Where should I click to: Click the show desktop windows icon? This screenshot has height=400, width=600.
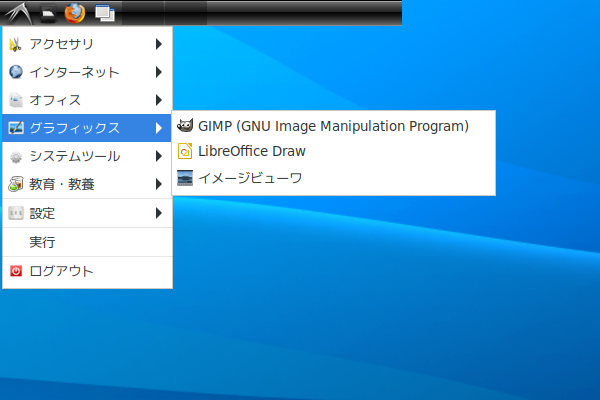click(x=105, y=13)
